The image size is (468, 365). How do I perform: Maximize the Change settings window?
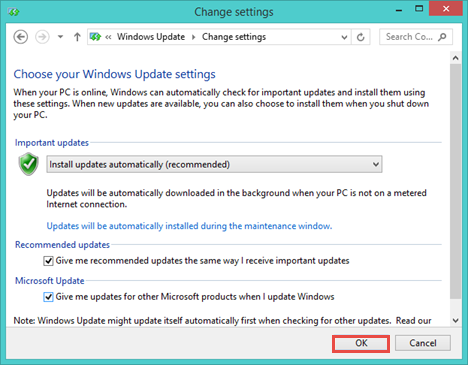tap(419, 9)
